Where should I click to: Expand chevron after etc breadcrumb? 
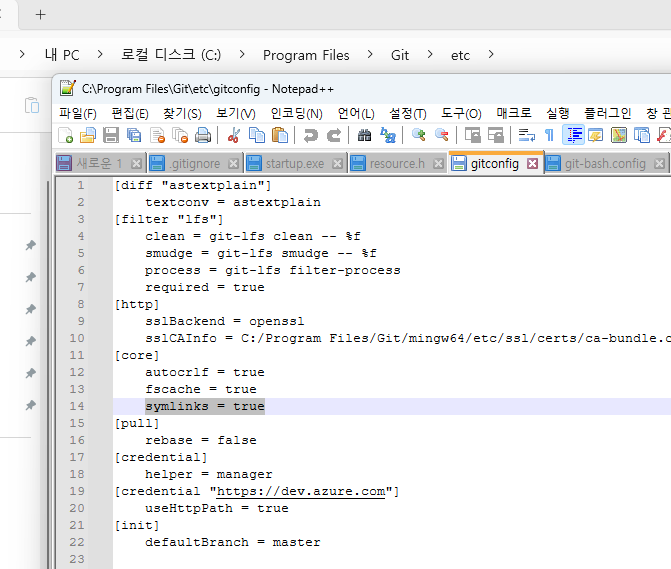[491, 54]
